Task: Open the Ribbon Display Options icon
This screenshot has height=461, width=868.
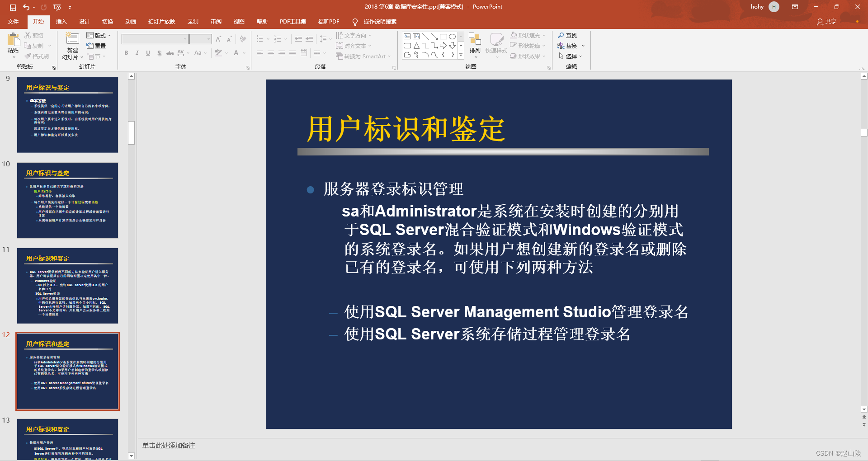Action: 795,7
